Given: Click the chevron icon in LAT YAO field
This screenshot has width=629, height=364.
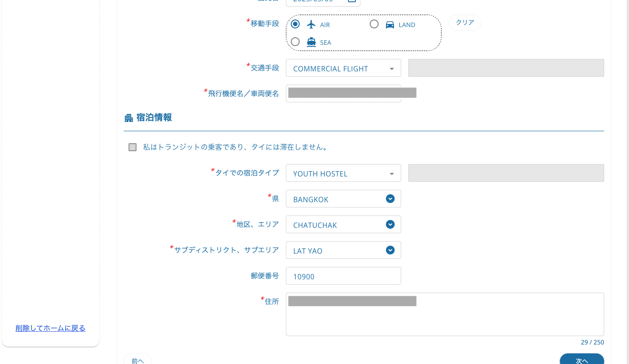Looking at the screenshot, I should pos(390,250).
